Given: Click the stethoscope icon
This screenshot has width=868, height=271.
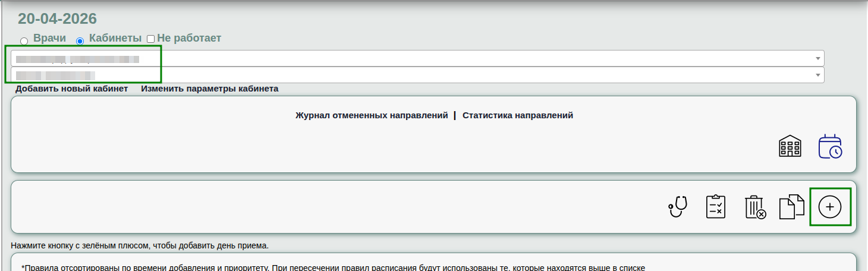Looking at the screenshot, I should click(678, 207).
